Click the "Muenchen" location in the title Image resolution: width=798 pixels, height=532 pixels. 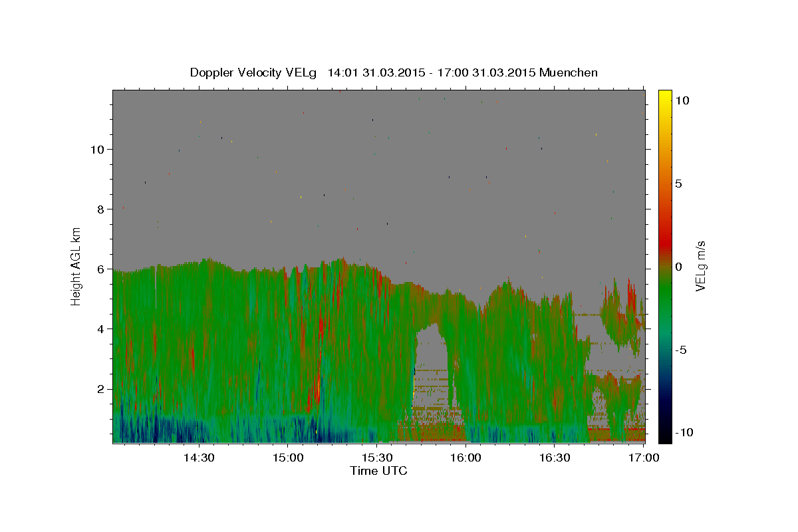569,72
